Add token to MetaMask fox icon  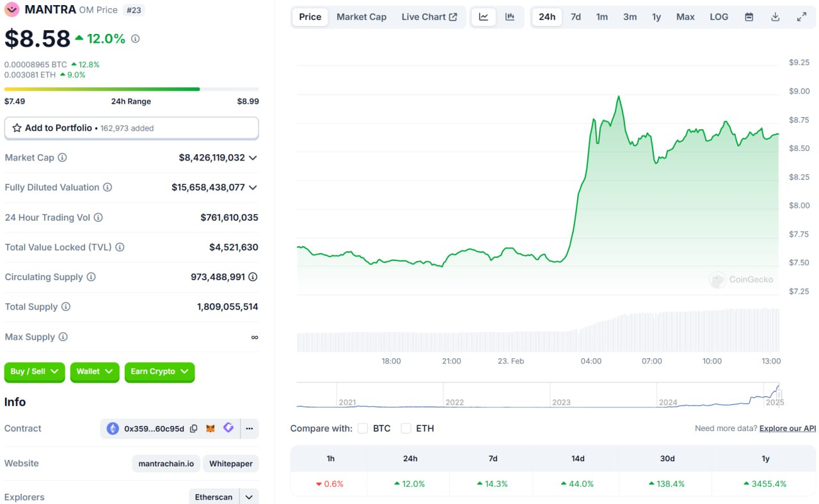click(x=211, y=429)
